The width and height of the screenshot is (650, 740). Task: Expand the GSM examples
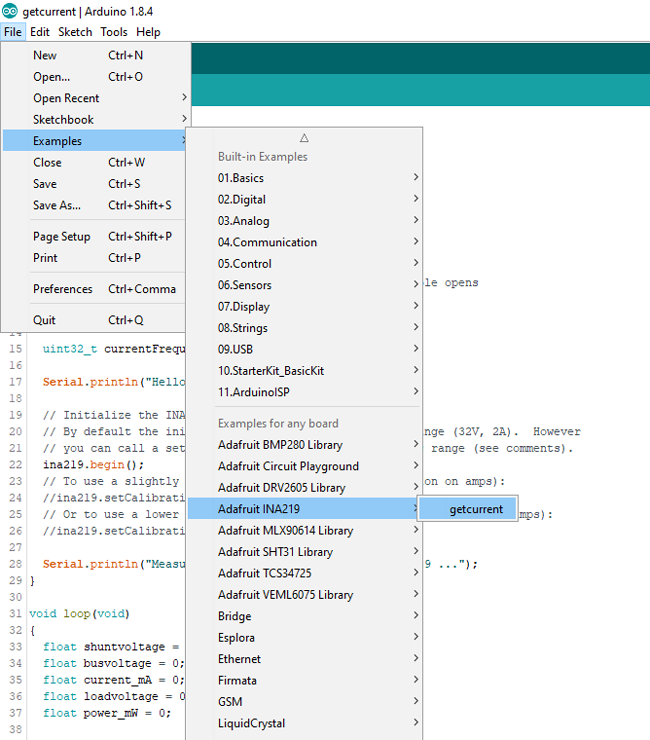point(304,702)
